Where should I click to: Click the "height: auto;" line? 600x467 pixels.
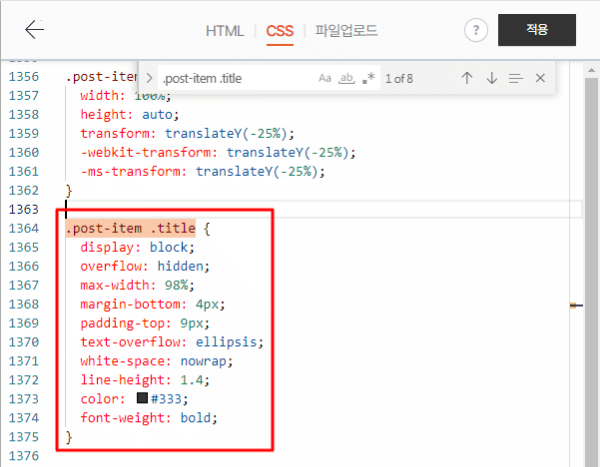click(130, 114)
